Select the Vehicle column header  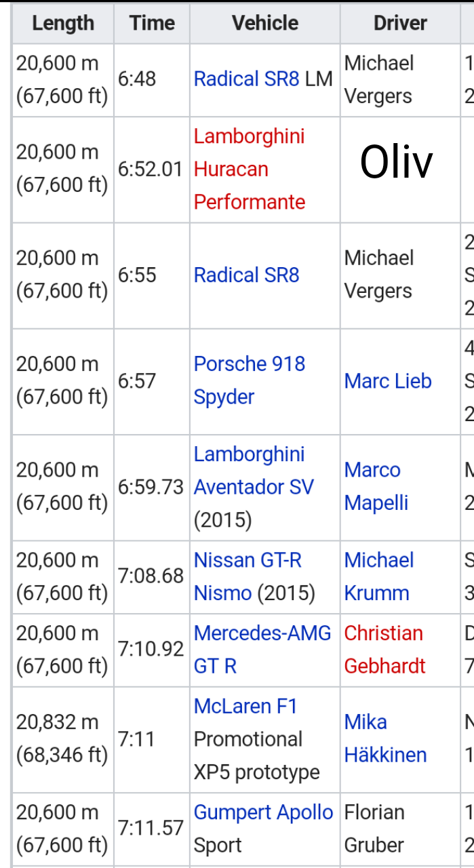point(265,24)
